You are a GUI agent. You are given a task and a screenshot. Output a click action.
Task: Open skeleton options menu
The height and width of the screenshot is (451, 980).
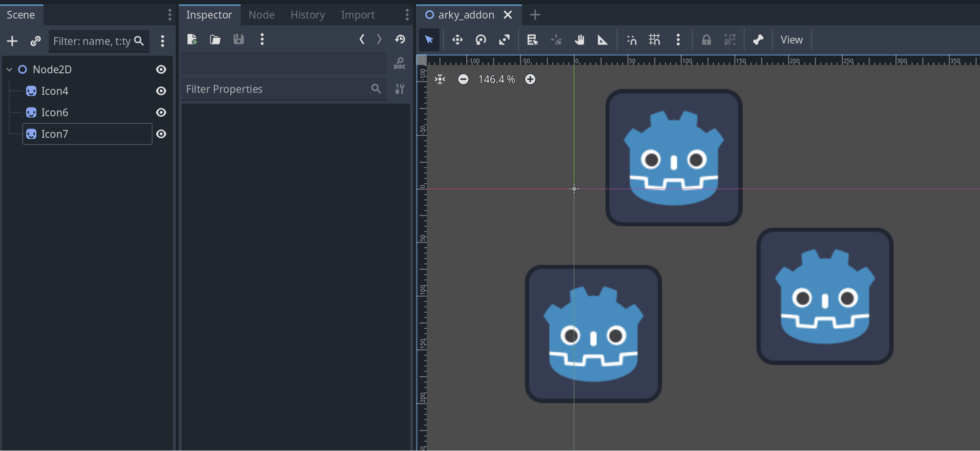pyautogui.click(x=758, y=40)
